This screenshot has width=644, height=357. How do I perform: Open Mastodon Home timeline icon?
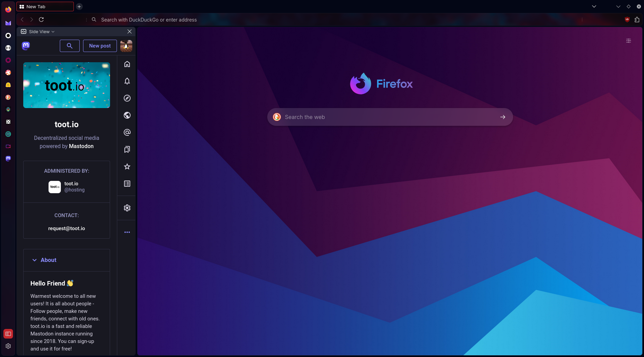point(127,64)
